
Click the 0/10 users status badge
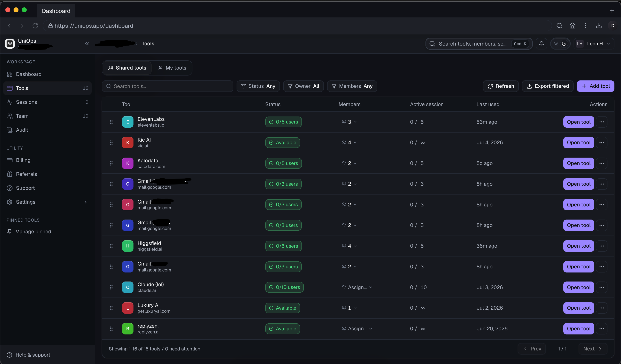284,287
